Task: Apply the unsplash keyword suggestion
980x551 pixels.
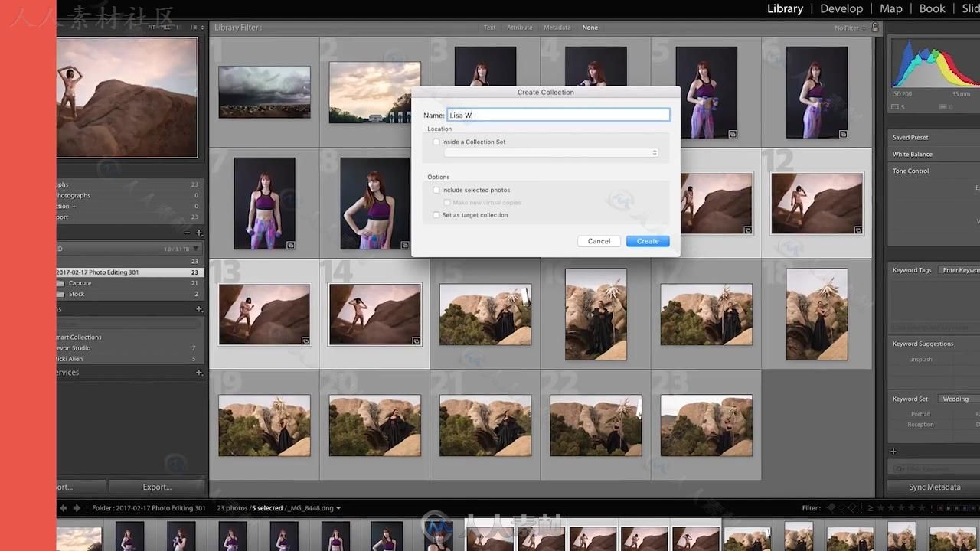Action: (920, 360)
